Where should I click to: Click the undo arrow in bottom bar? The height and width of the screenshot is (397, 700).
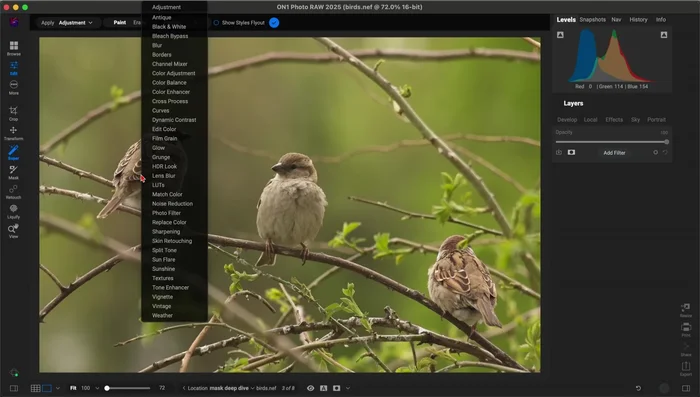coord(638,388)
